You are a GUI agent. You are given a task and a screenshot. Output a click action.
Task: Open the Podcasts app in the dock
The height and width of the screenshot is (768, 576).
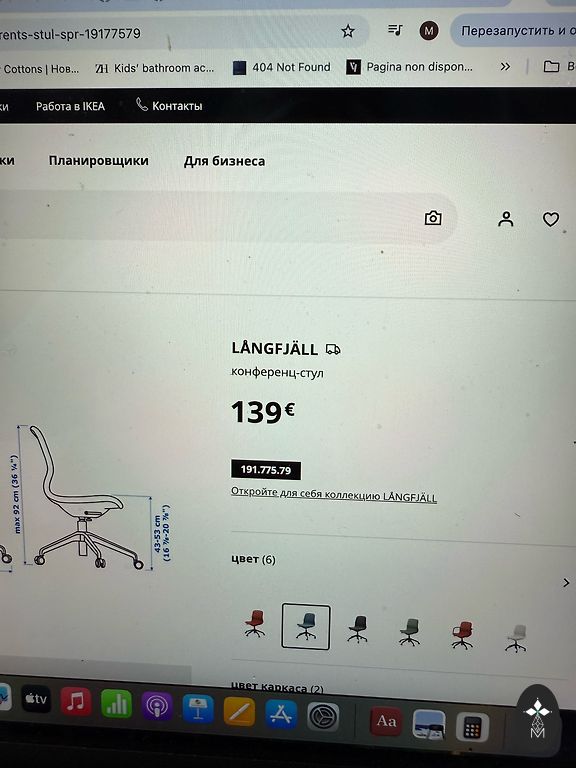coord(157,706)
